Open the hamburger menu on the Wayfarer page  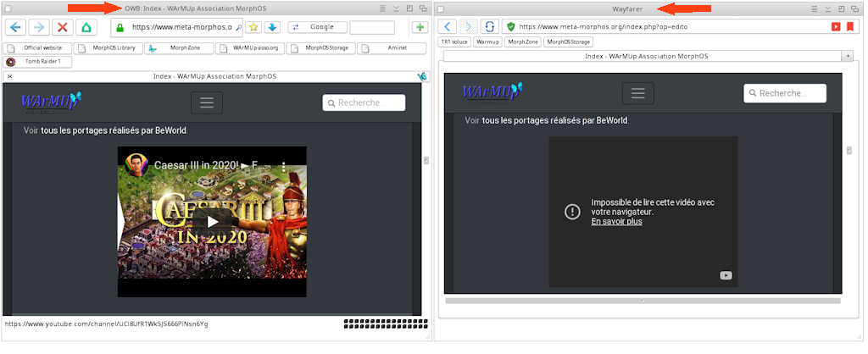[638, 93]
